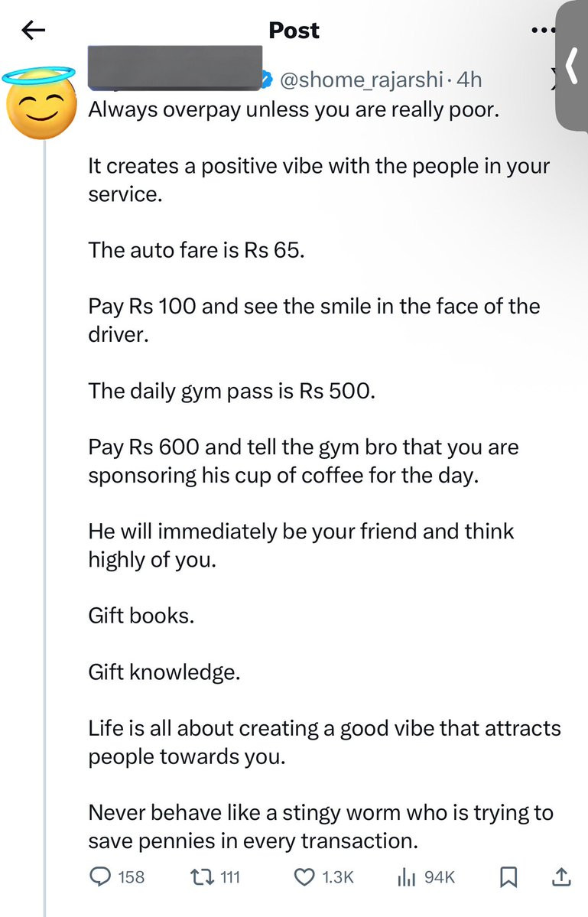Select the 'Gift books.' line
This screenshot has height=917, width=588.
141,615
